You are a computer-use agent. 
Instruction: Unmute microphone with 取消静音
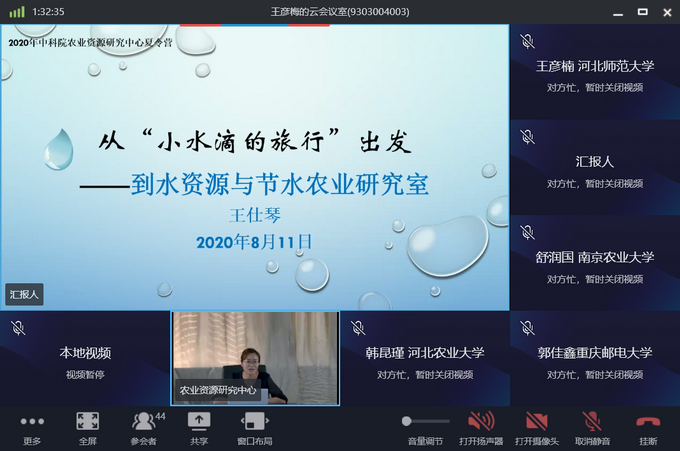tap(592, 422)
